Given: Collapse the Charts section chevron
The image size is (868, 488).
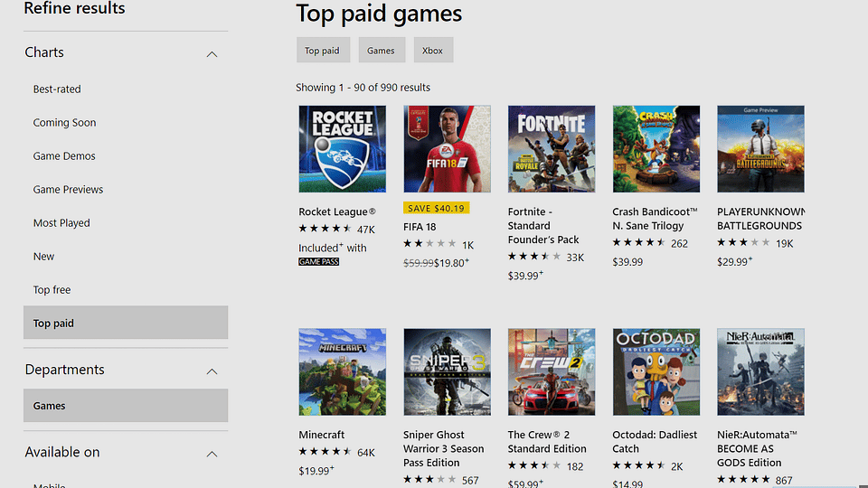Looking at the screenshot, I should pyautogui.click(x=212, y=54).
